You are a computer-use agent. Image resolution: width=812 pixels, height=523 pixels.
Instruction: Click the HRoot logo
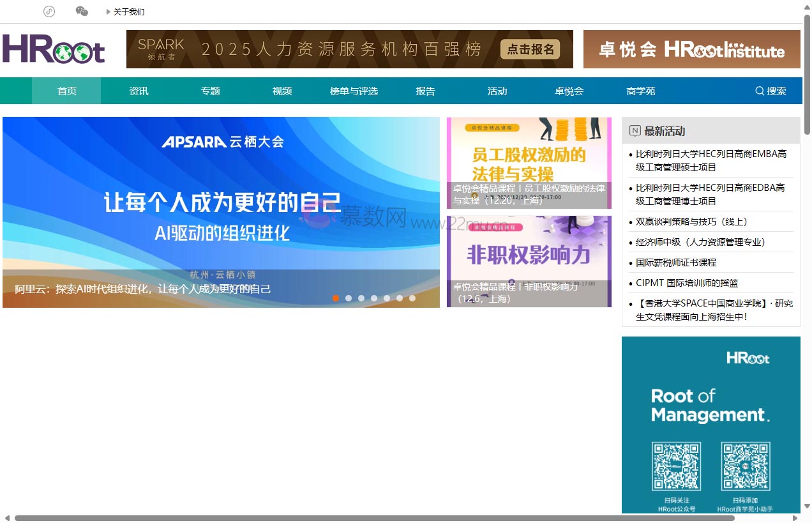click(54, 49)
